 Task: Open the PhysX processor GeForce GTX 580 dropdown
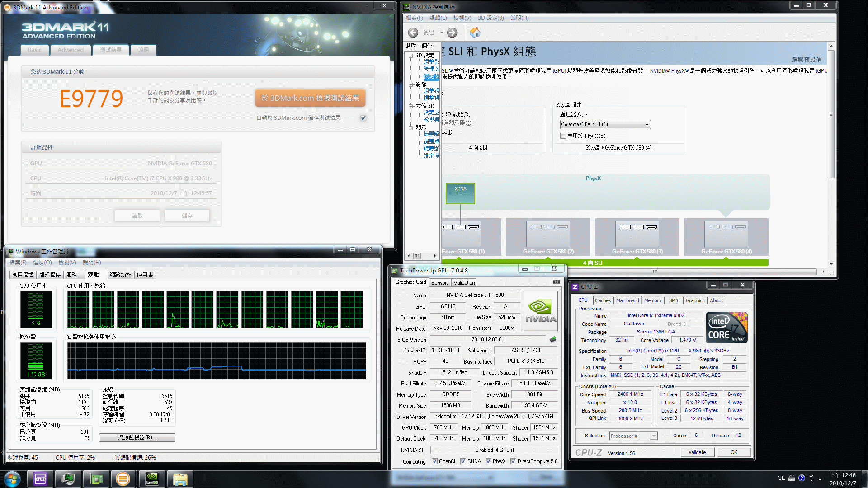[605, 124]
